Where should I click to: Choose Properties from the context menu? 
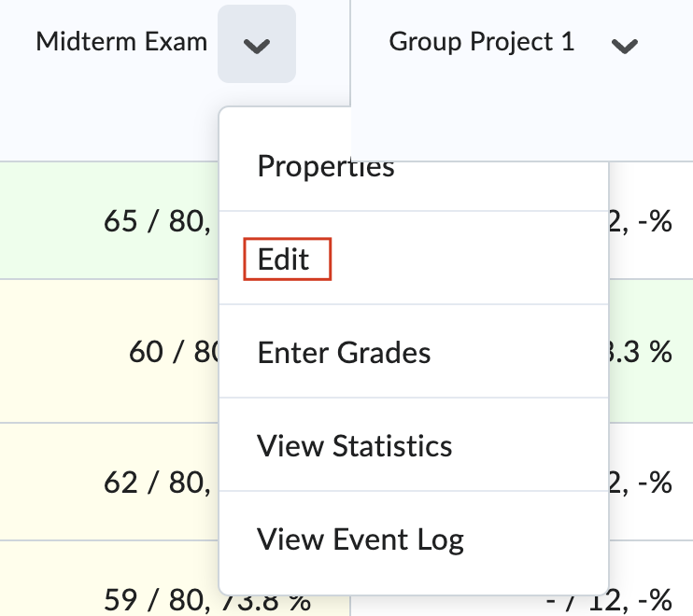[326, 166]
